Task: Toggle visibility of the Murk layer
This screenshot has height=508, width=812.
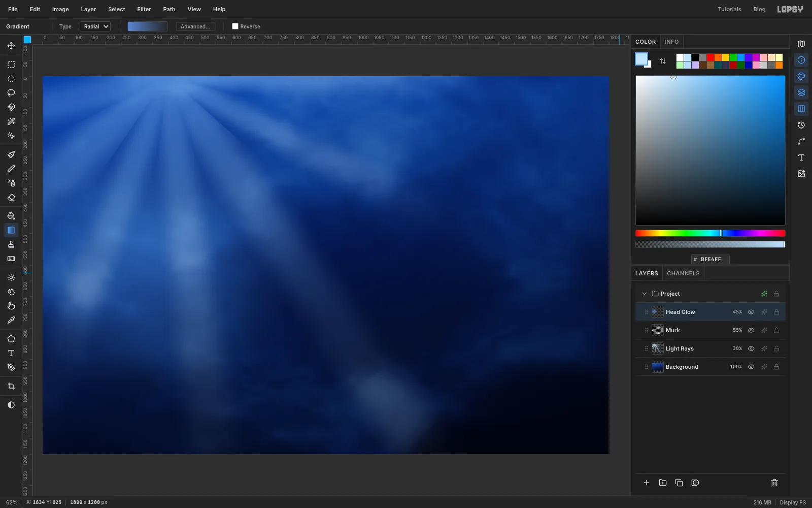Action: (x=751, y=330)
